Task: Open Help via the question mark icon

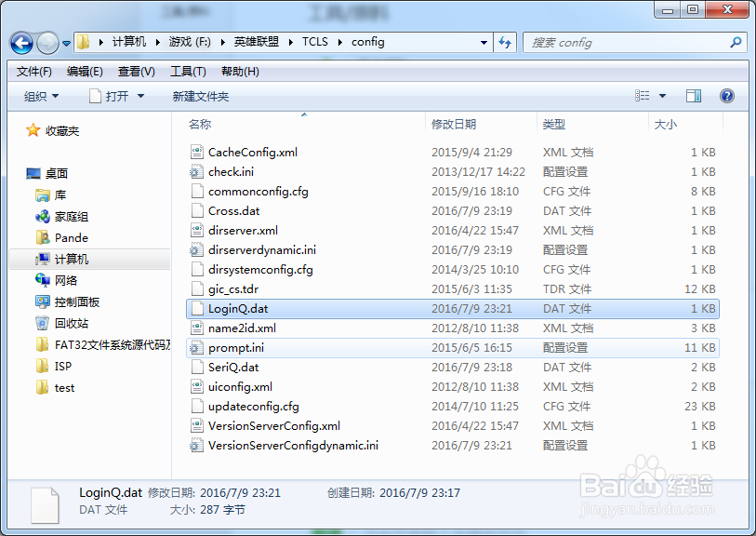Action: tap(726, 96)
